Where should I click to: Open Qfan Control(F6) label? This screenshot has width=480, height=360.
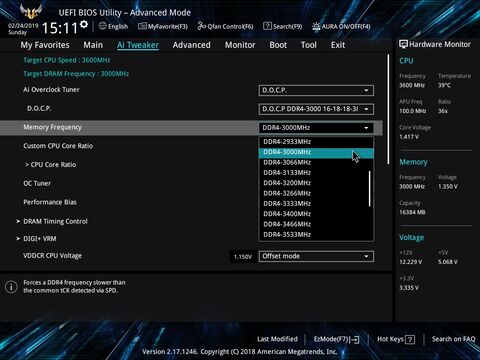tap(230, 26)
